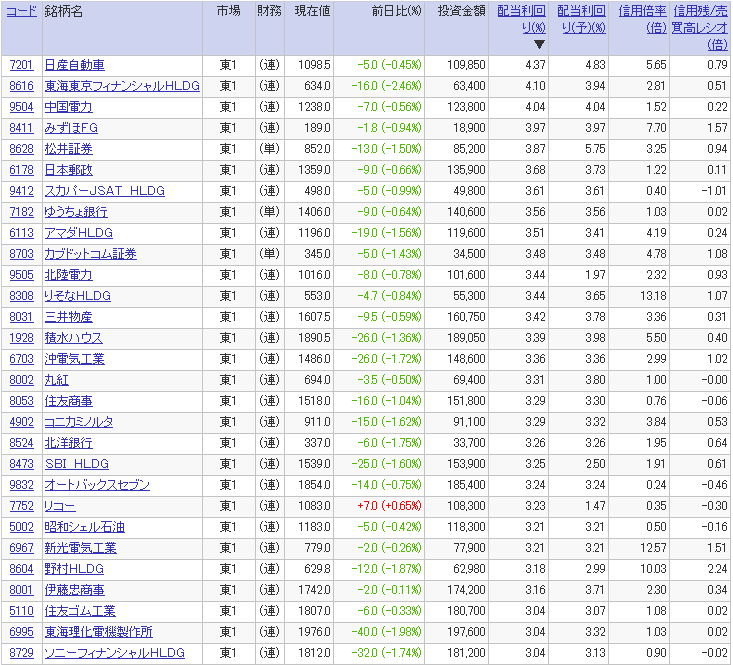
Task: Open stock code 8703 link
Action: tap(22, 254)
